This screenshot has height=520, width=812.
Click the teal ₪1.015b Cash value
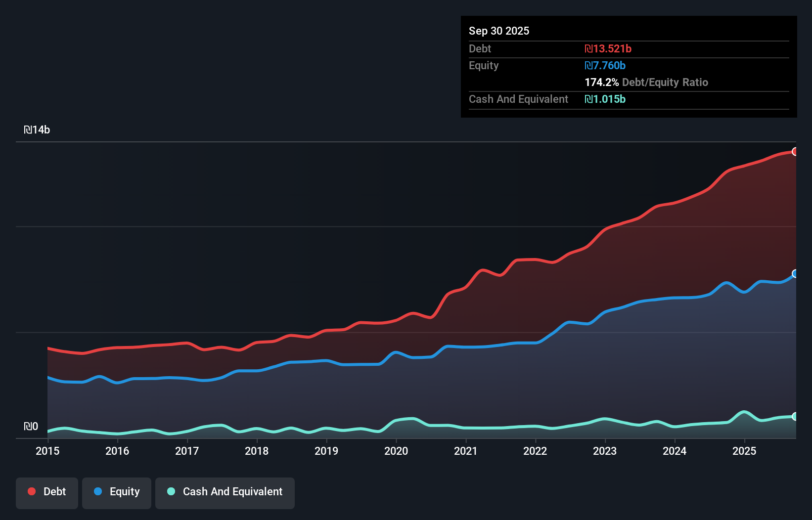[605, 99]
